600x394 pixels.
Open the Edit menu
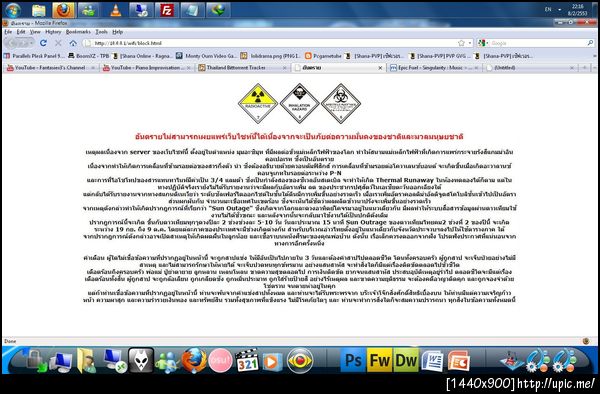point(21,32)
